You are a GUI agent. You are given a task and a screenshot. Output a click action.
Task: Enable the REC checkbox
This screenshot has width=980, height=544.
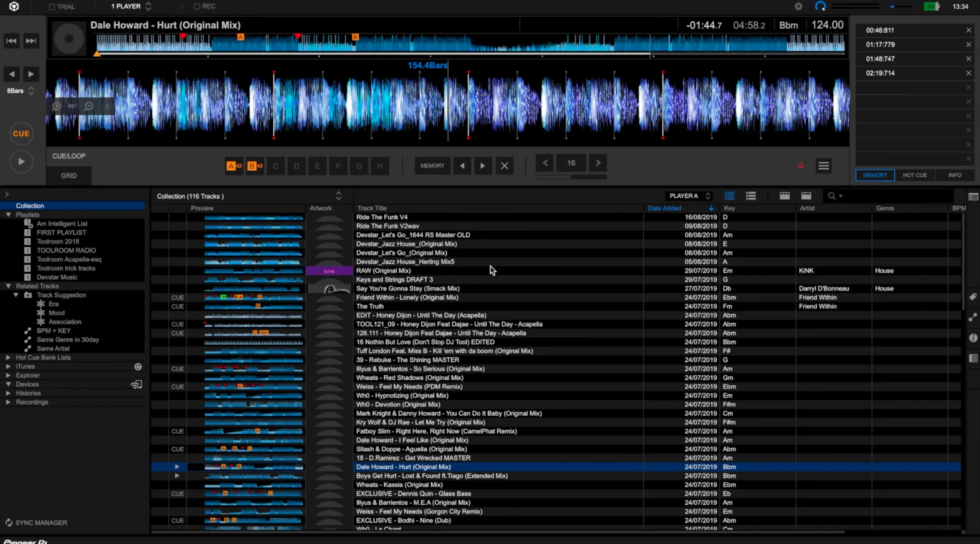[197, 6]
